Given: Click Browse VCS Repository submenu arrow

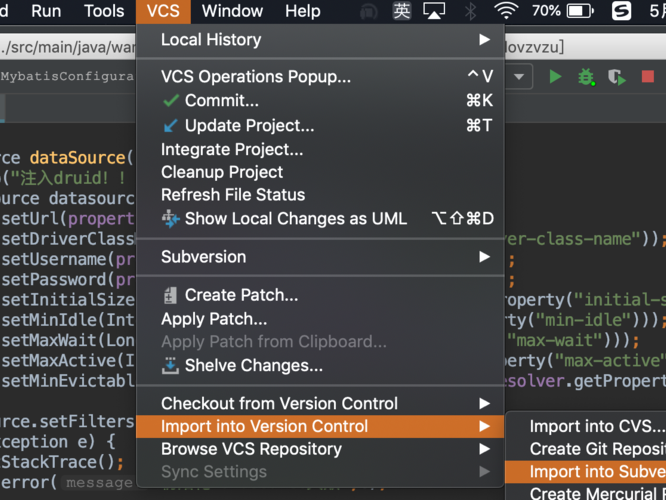Looking at the screenshot, I should pos(484,449).
